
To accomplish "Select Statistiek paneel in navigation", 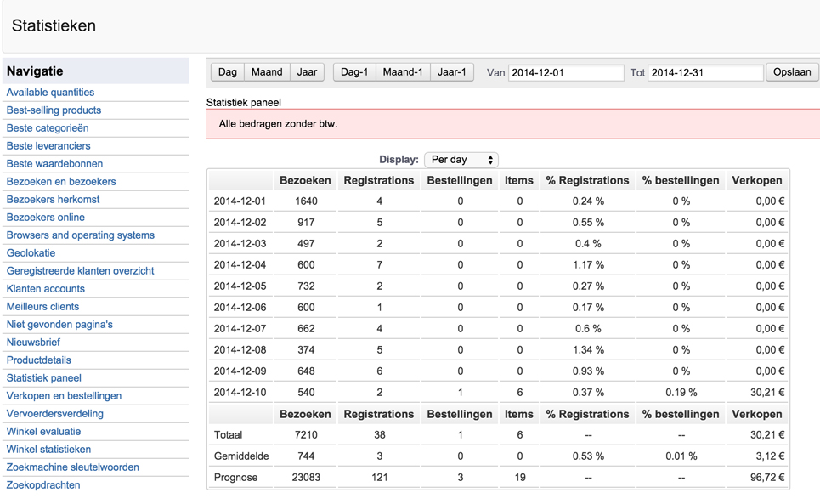I will point(44,378).
